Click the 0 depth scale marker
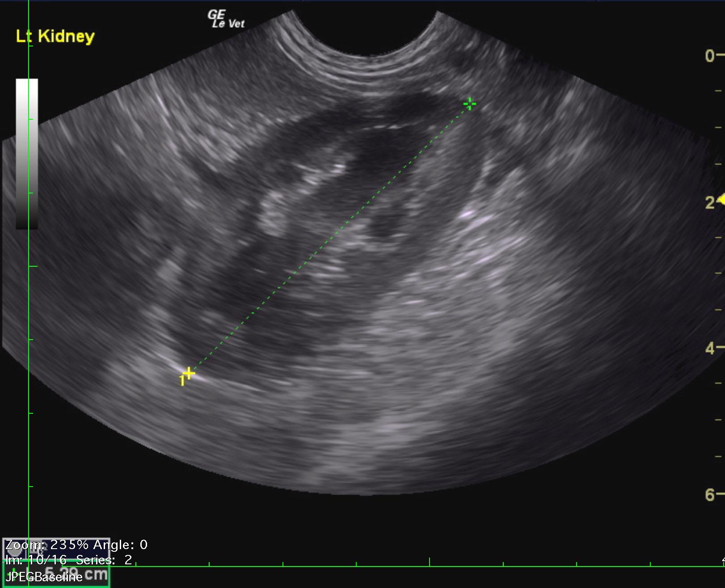 point(709,56)
